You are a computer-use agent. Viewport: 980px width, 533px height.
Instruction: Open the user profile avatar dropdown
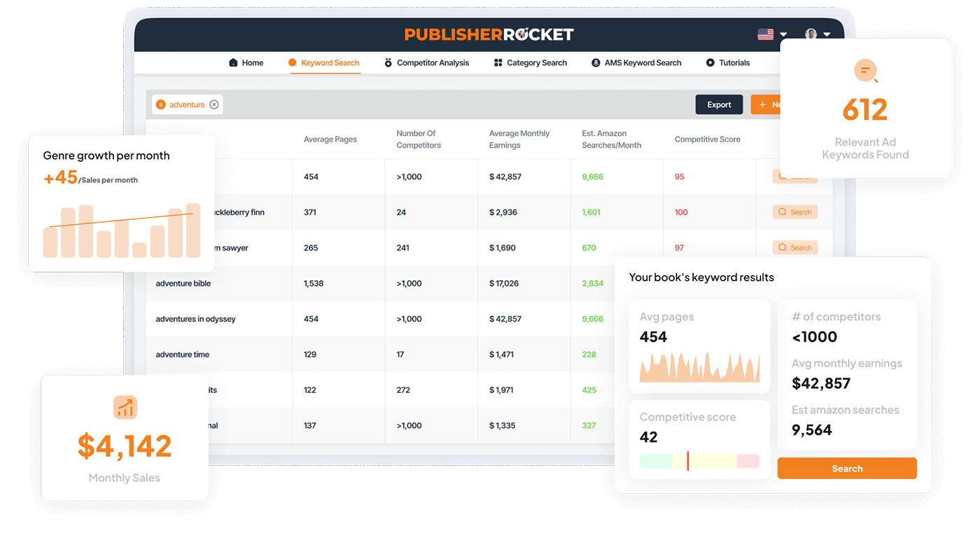818,34
